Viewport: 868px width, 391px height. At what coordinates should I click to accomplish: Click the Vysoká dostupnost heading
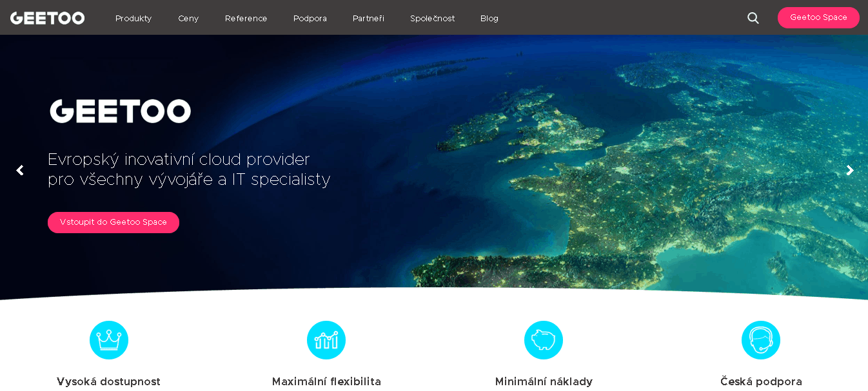(x=108, y=381)
